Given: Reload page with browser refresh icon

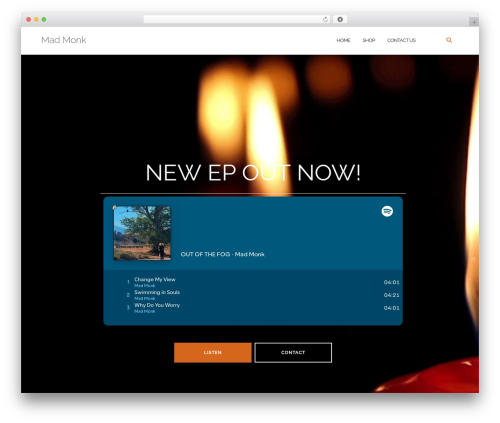Looking at the screenshot, I should (x=325, y=20).
